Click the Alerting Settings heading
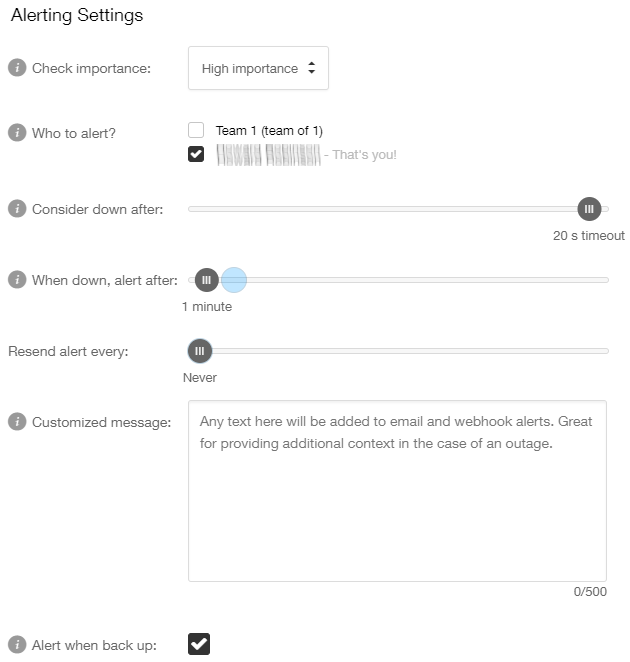Viewport: 630px width, 662px height. pyautogui.click(x=77, y=15)
